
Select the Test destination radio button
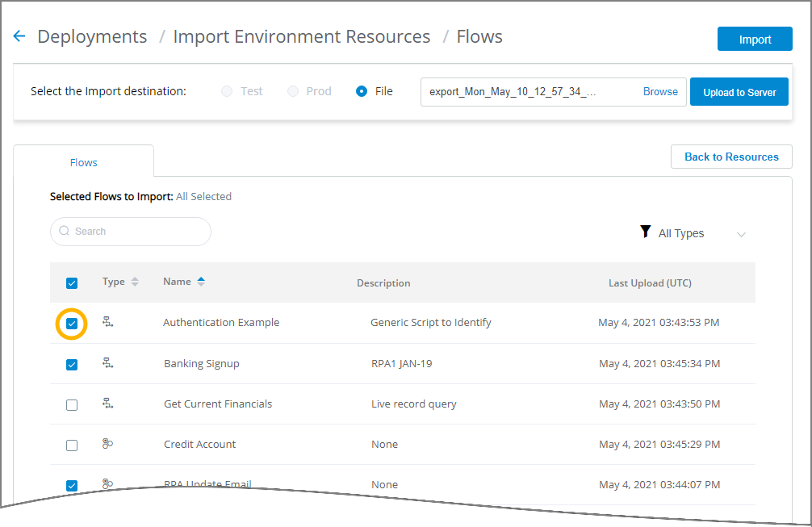click(x=227, y=91)
